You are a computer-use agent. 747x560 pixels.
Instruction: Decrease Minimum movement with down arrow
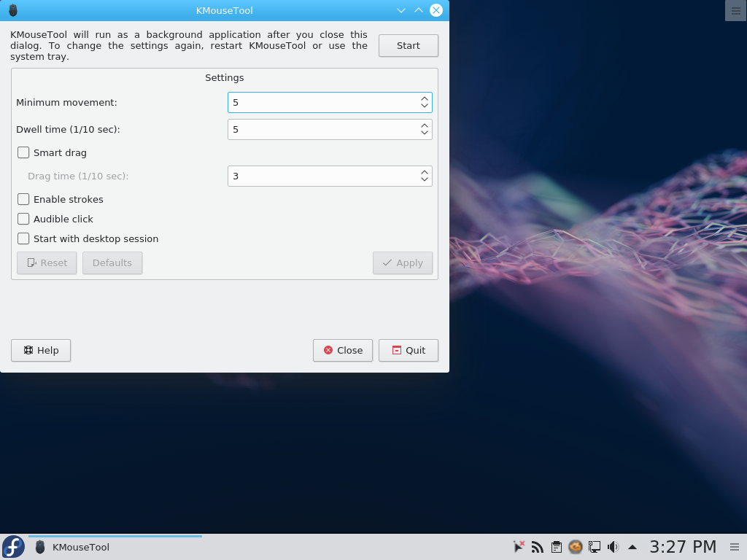425,106
